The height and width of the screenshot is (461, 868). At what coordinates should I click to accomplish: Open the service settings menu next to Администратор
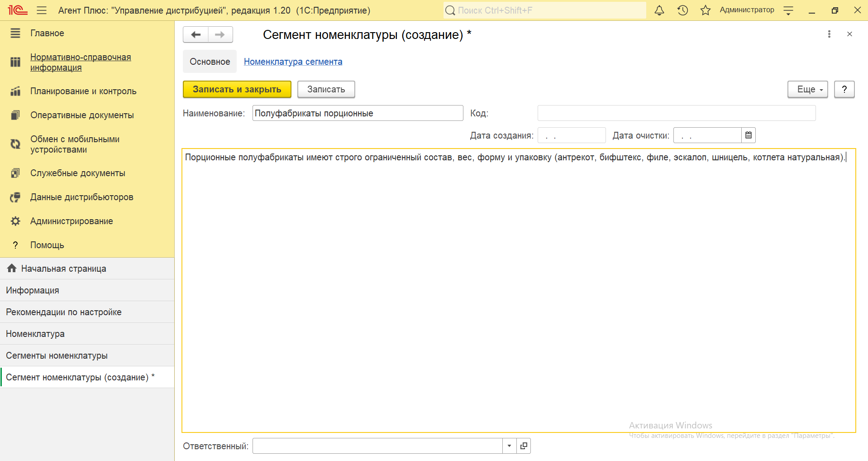point(788,10)
